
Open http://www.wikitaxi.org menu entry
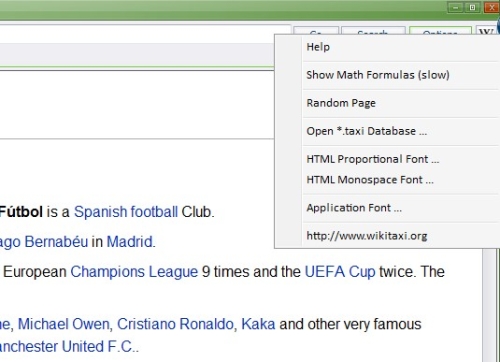click(x=400, y=236)
